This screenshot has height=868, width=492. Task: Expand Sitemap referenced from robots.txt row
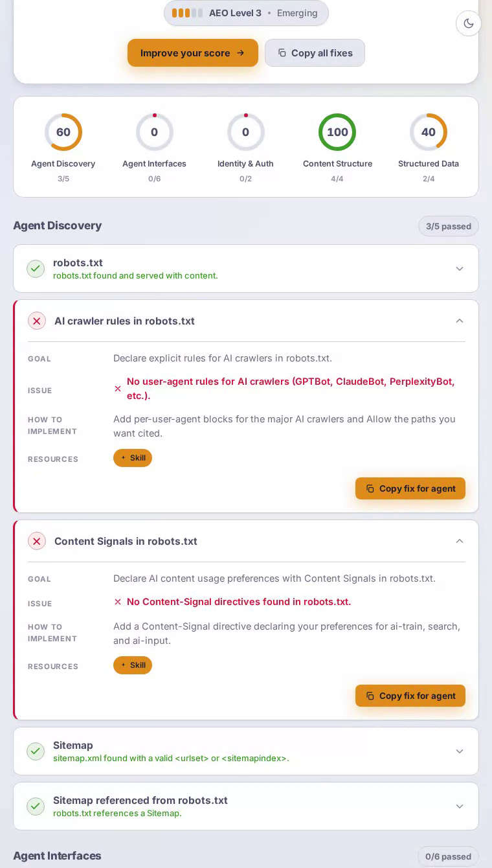tap(246, 806)
